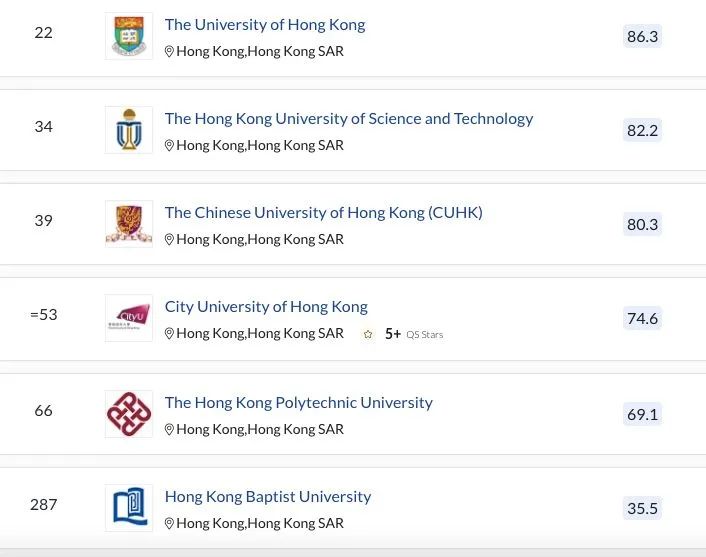Click the Polytechnic University knot logo
Screen dimensions: 706x557
129,414
